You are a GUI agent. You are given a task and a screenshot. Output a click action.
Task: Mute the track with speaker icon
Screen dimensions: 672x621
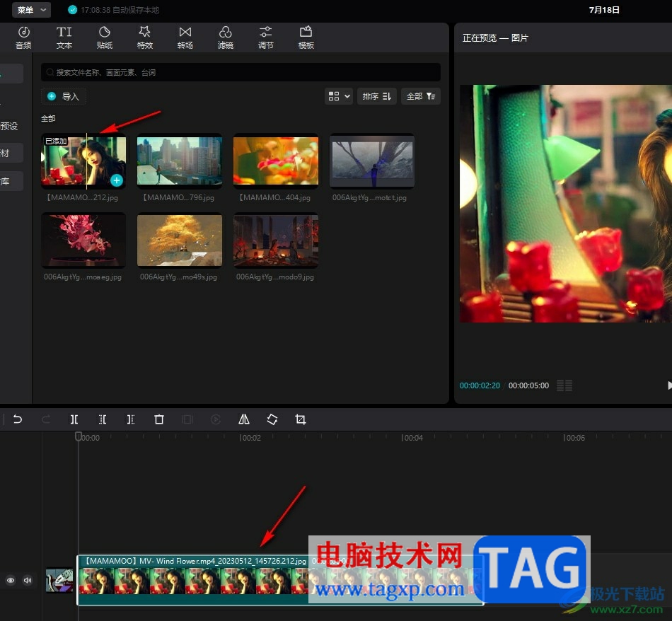(28, 580)
